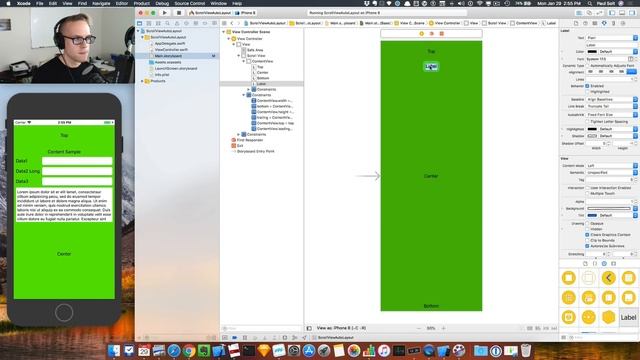Screen dimensions: 640x360
Task: Open the Xcode menu
Action: coord(24,3)
